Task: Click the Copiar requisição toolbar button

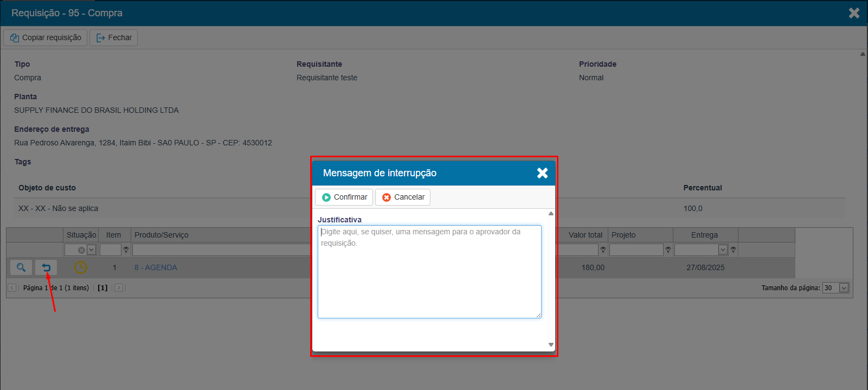Action: tap(46, 37)
